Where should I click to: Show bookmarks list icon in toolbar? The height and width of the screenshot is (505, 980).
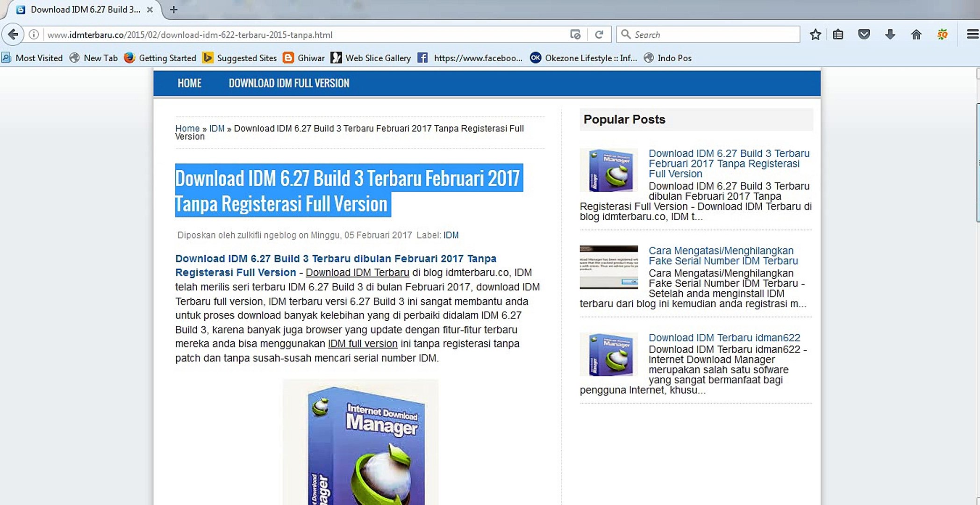coord(838,35)
